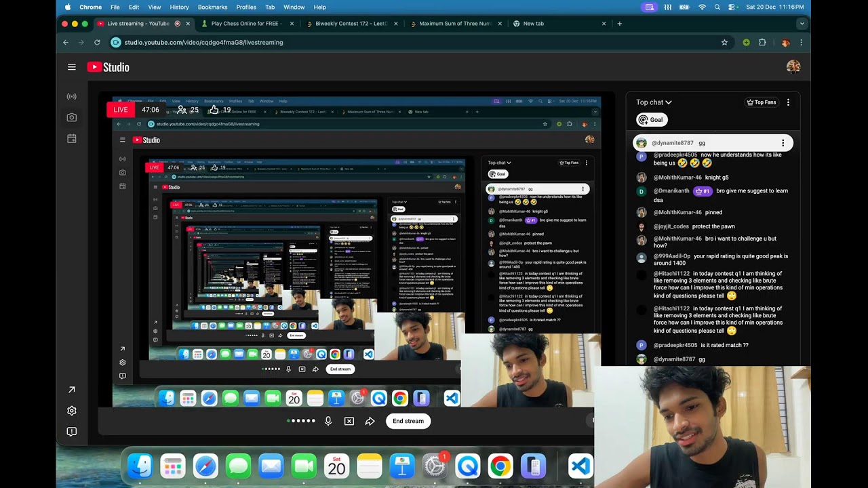Open the Chrome profile avatar in the toolbar
The width and height of the screenshot is (868, 488).
pyautogui.click(x=785, y=42)
